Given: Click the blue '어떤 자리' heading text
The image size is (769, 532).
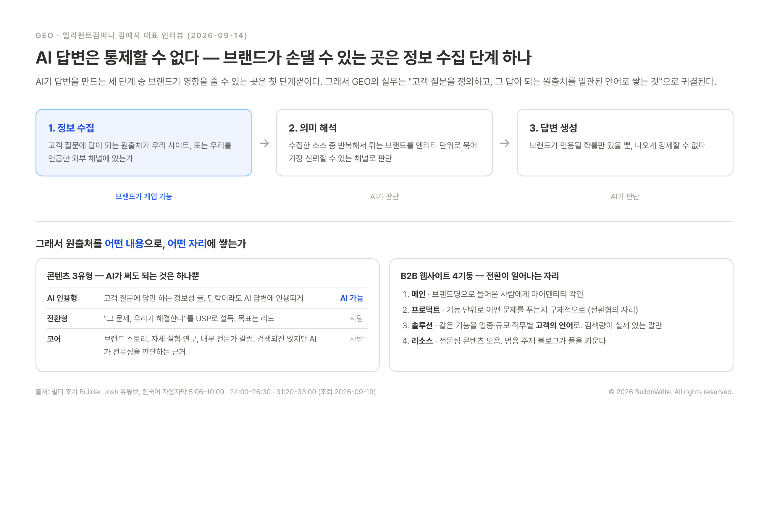Looking at the screenshot, I should (187, 244).
